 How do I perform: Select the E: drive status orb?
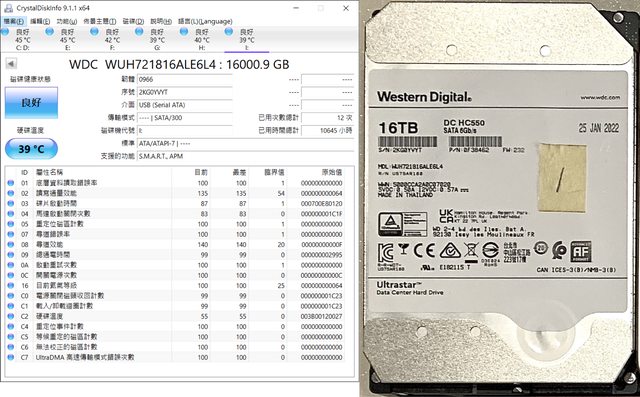point(49,31)
